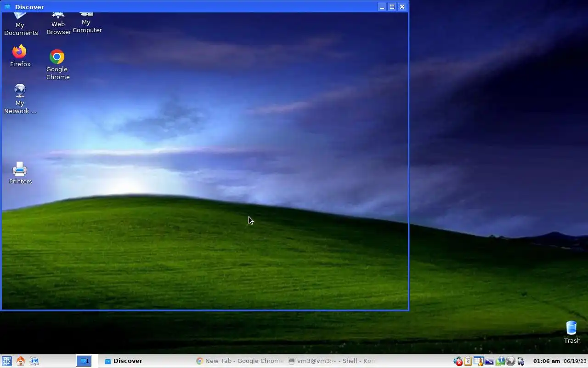
Task: Switch to virtual desktop 1 pager
Action: click(84, 361)
